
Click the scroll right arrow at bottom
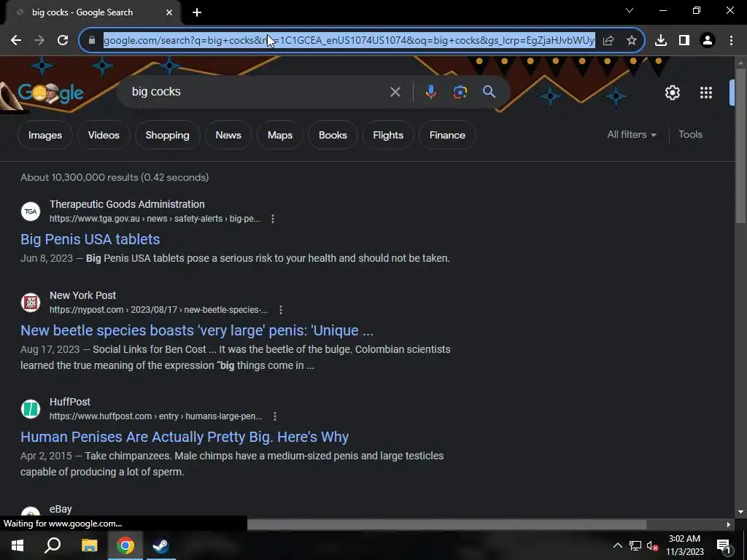729,524
